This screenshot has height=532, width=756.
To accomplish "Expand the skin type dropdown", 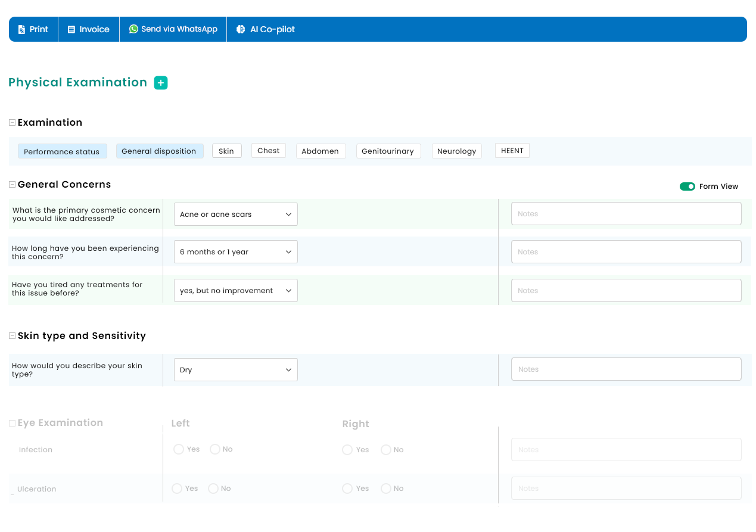I will tap(235, 370).
